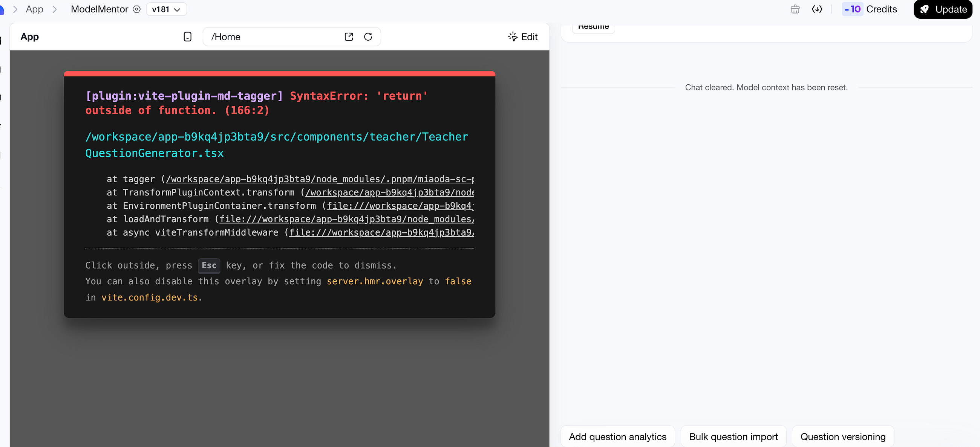Reload the preview with refresh icon

coord(368,37)
